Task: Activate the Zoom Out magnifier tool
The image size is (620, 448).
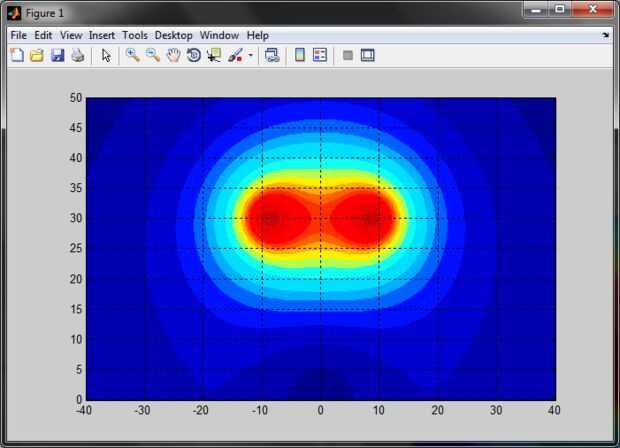Action: tap(153, 55)
